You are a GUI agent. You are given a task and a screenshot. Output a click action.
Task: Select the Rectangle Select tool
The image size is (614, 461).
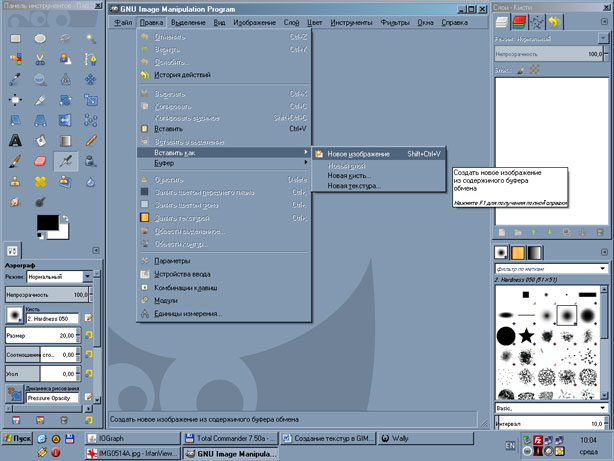[x=16, y=38]
